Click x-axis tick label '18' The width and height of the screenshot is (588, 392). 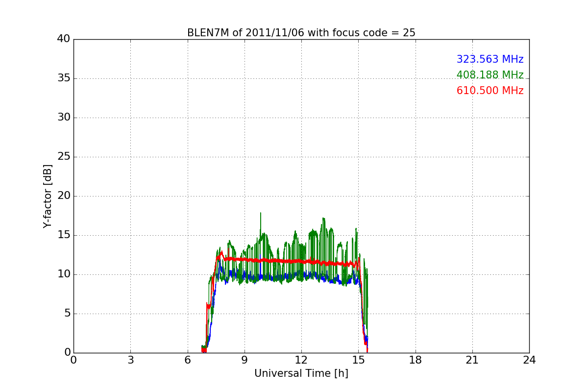415,360
